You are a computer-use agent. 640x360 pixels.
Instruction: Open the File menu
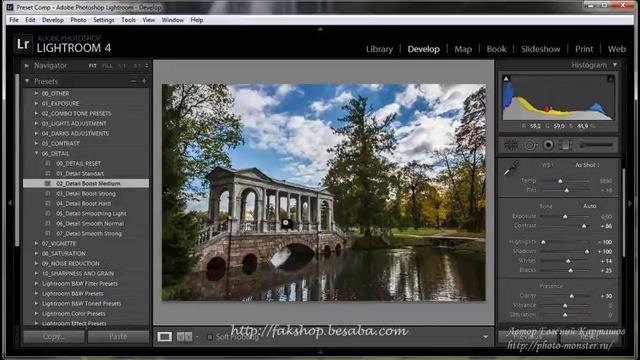[x=14, y=20]
